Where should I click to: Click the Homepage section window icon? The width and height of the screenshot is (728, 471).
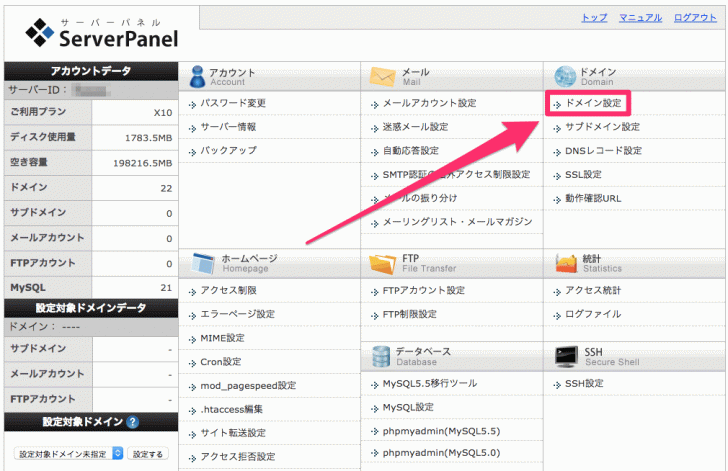tap(204, 263)
